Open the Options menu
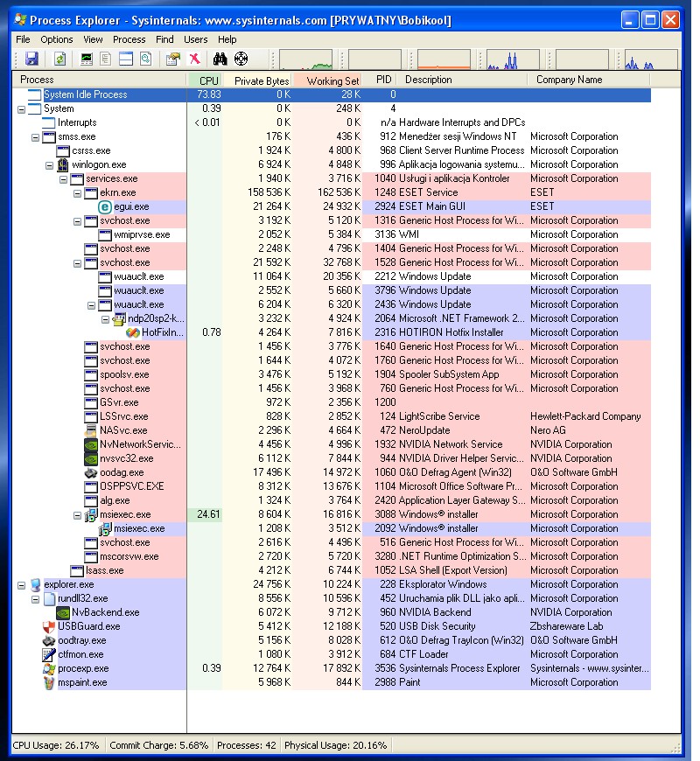This screenshot has height=761, width=700. click(x=57, y=39)
